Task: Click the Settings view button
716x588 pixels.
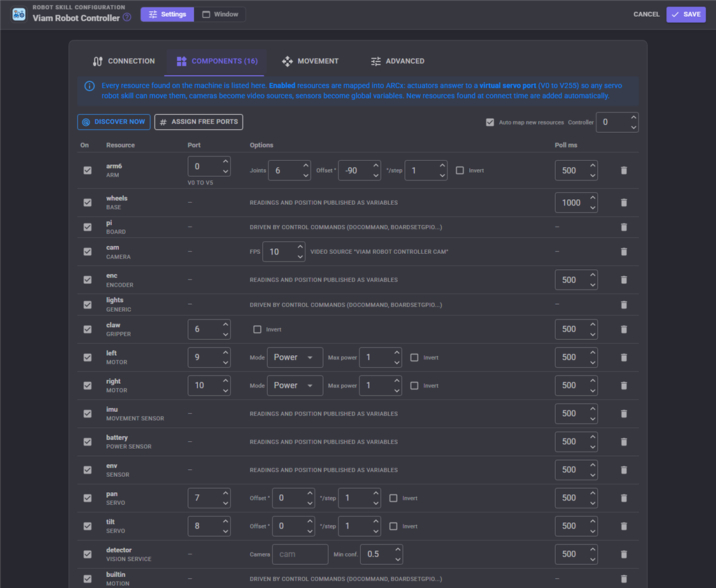Action: (x=168, y=14)
